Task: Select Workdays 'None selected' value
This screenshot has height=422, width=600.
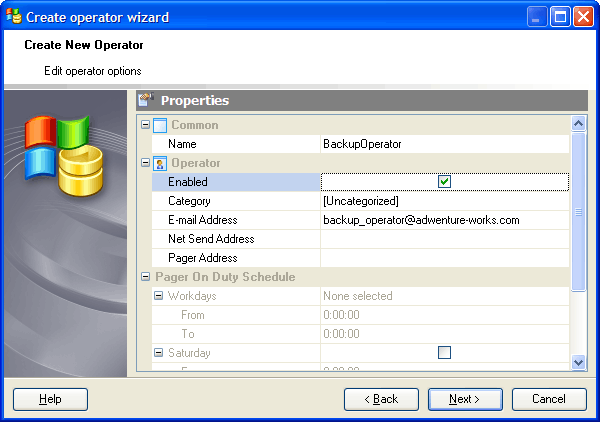Action: coord(444,296)
